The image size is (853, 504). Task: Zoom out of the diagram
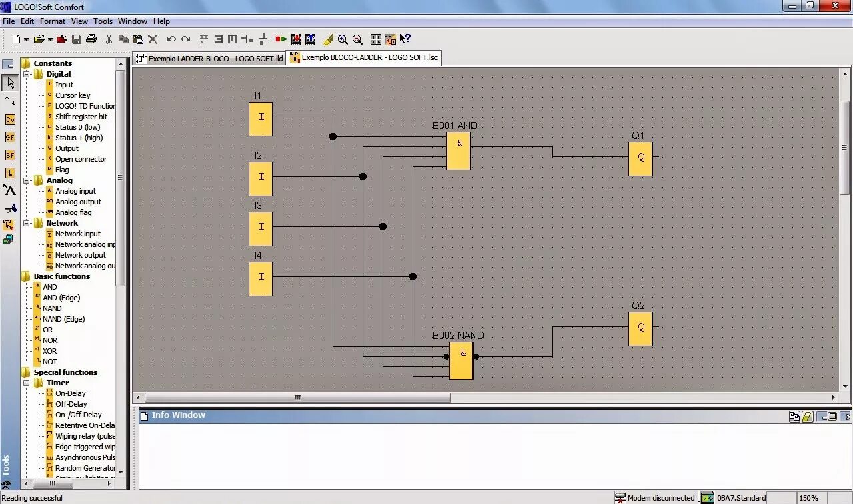click(357, 39)
